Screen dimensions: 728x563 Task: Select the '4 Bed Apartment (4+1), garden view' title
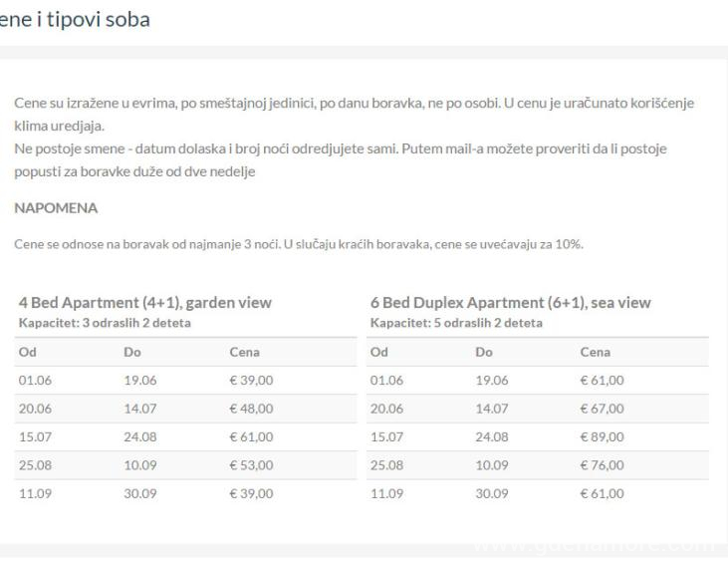pyautogui.click(x=144, y=303)
